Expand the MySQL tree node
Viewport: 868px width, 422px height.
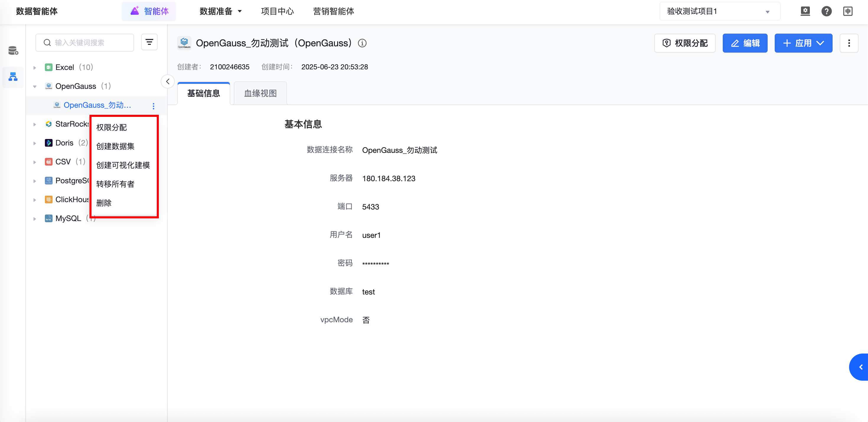[x=34, y=219]
